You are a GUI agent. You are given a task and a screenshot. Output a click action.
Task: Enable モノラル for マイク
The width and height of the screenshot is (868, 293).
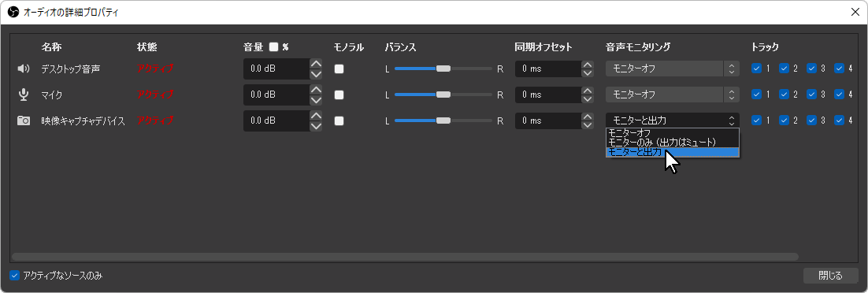pos(339,95)
